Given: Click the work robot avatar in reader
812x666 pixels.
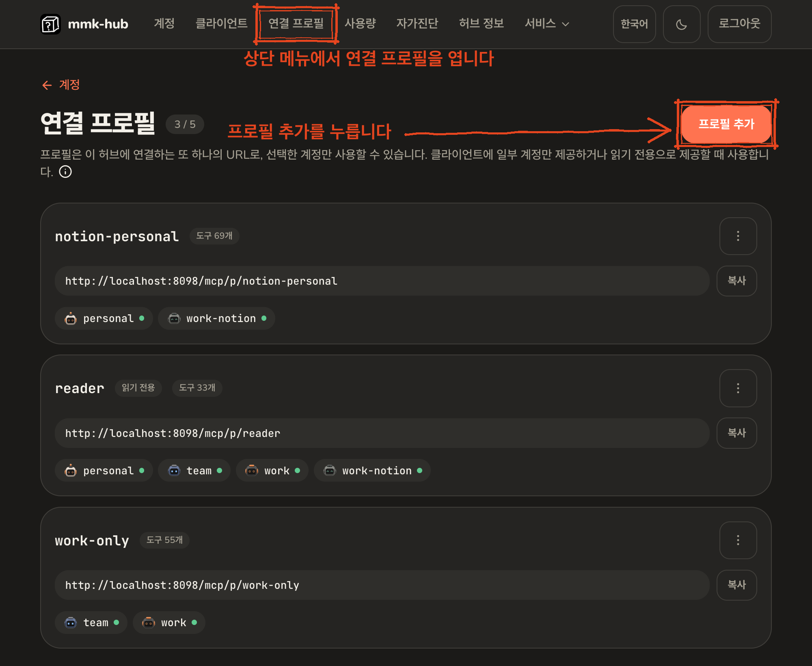Looking at the screenshot, I should click(252, 471).
